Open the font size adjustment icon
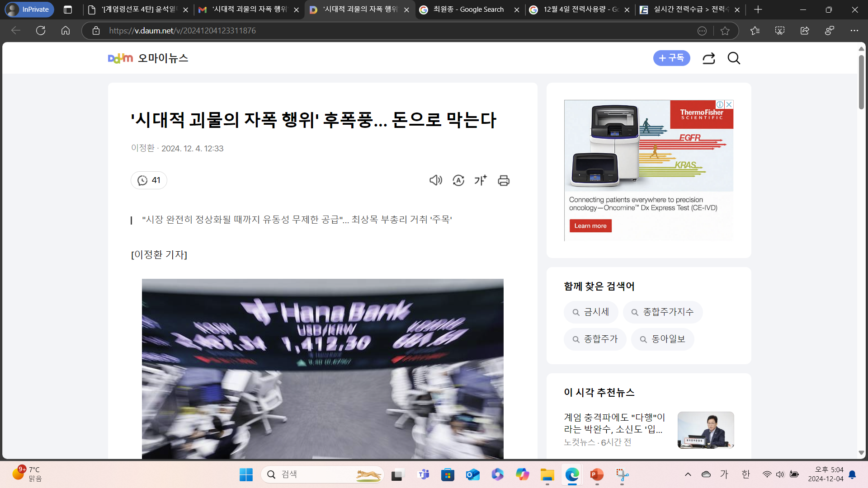 [481, 180]
